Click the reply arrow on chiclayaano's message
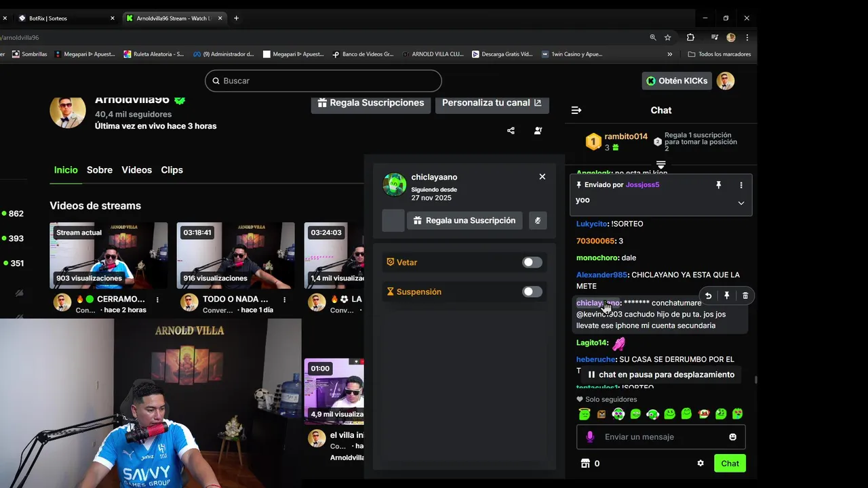The image size is (868, 488). (708, 296)
